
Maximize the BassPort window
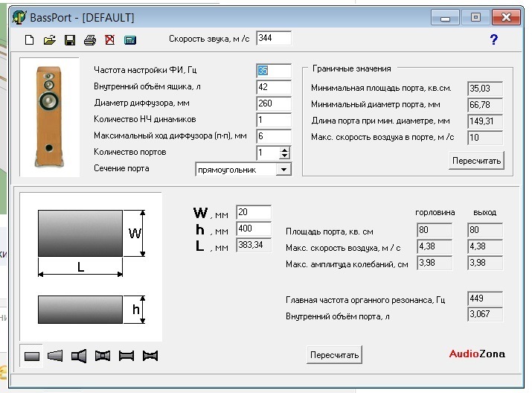pyautogui.click(x=475, y=17)
